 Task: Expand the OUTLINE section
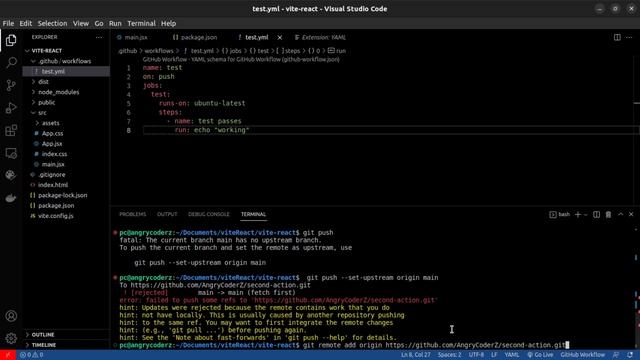pyautogui.click(x=43, y=335)
